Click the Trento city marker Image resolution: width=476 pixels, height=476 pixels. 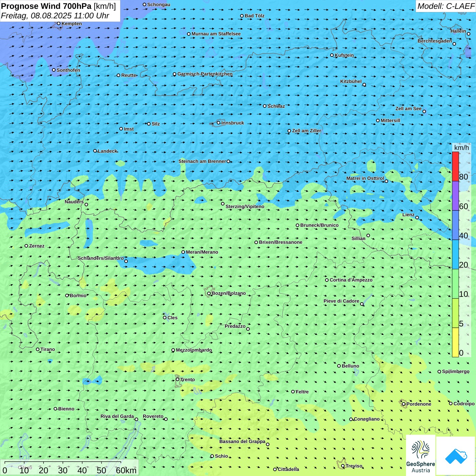[177, 379]
